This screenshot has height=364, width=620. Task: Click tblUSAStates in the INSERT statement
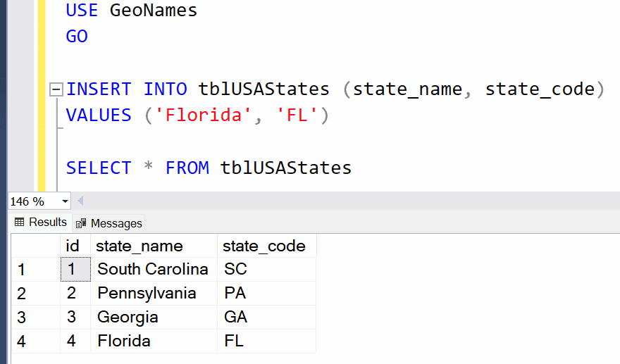point(263,89)
